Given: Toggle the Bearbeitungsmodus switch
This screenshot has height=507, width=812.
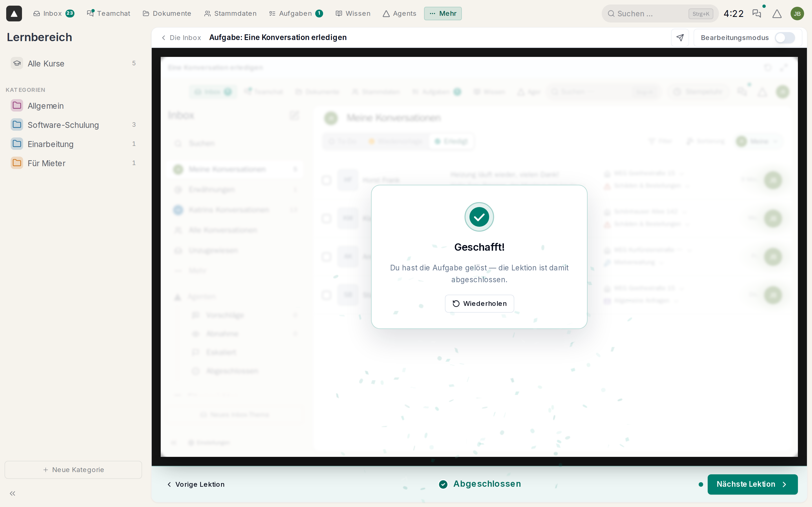Looking at the screenshot, I should coord(784,37).
